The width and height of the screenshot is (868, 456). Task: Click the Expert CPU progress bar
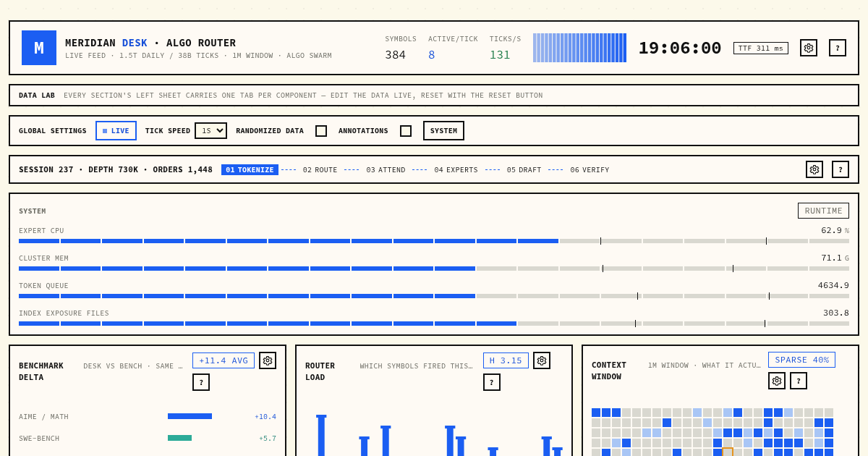point(434,241)
